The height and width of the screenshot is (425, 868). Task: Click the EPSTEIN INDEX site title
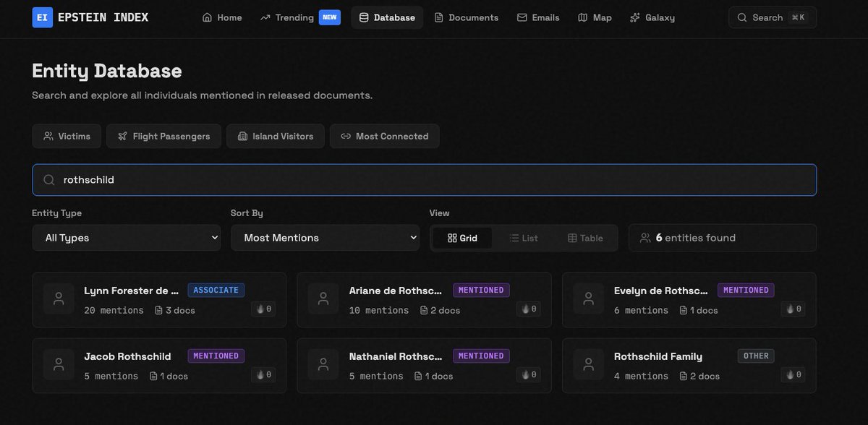click(x=102, y=17)
